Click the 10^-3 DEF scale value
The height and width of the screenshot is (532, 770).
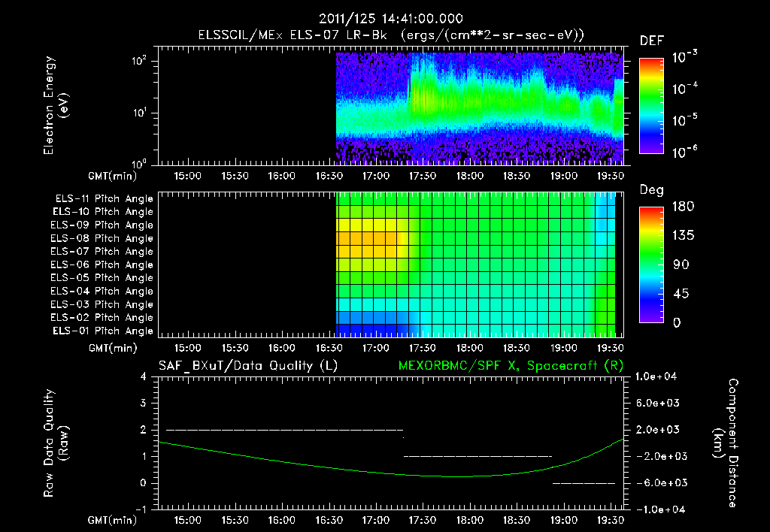tap(684, 57)
